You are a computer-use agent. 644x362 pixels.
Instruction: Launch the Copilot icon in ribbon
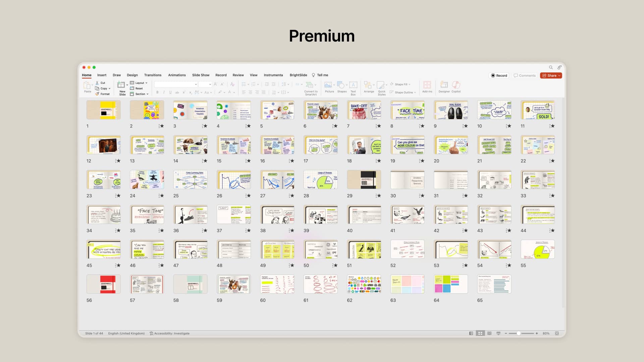[456, 85]
